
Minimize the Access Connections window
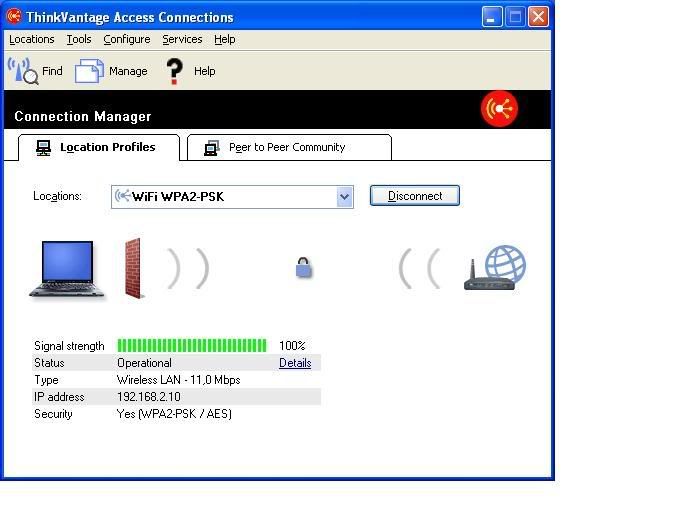coord(492,17)
